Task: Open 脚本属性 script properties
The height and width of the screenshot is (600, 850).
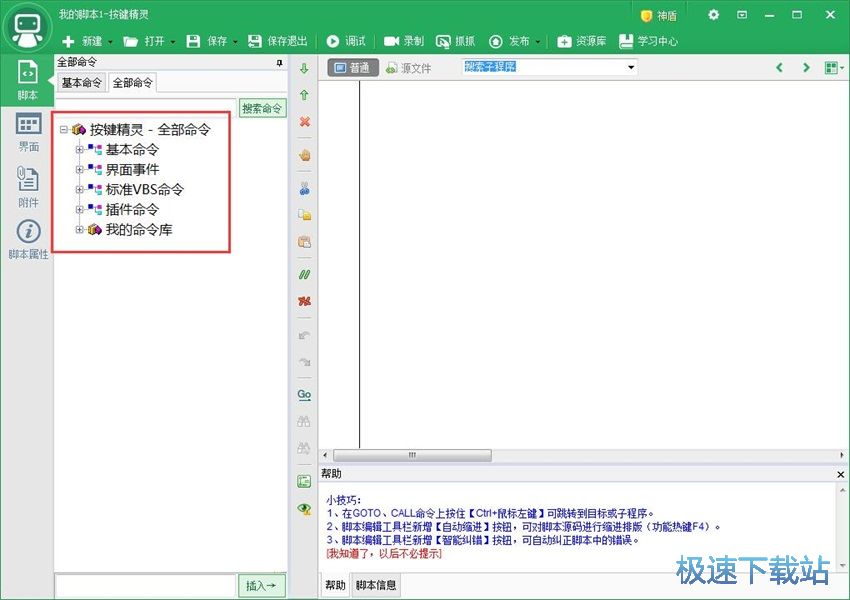Action: [28, 240]
